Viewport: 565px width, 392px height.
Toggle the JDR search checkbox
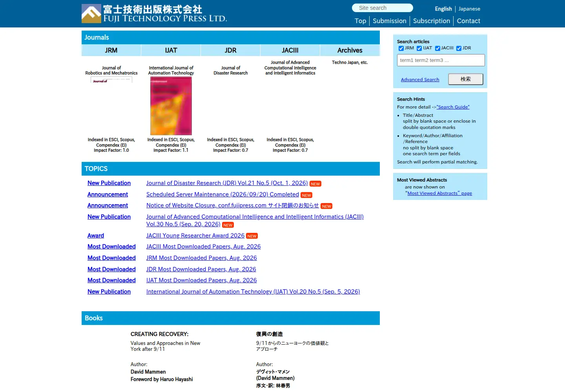click(459, 48)
